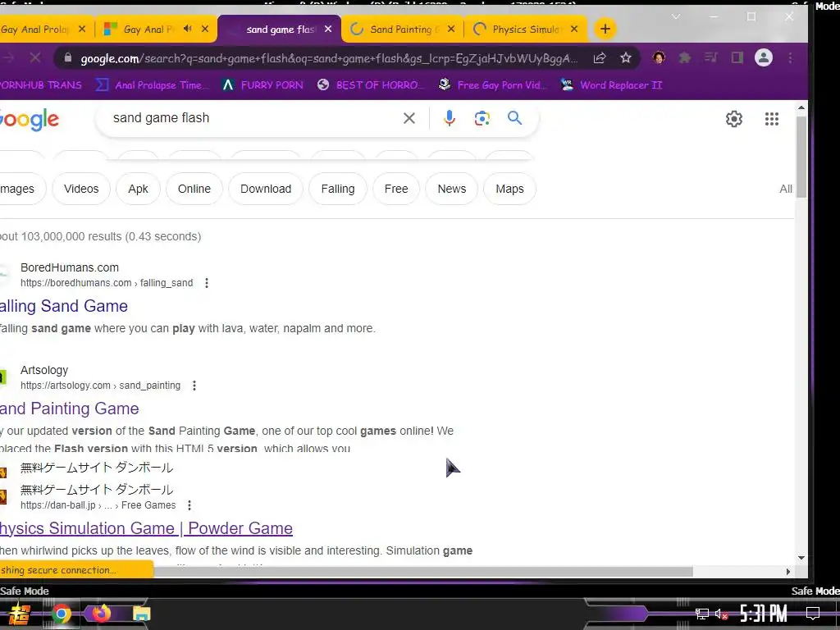Stop loading the page with the X button
The image size is (840, 630).
click(x=34, y=58)
